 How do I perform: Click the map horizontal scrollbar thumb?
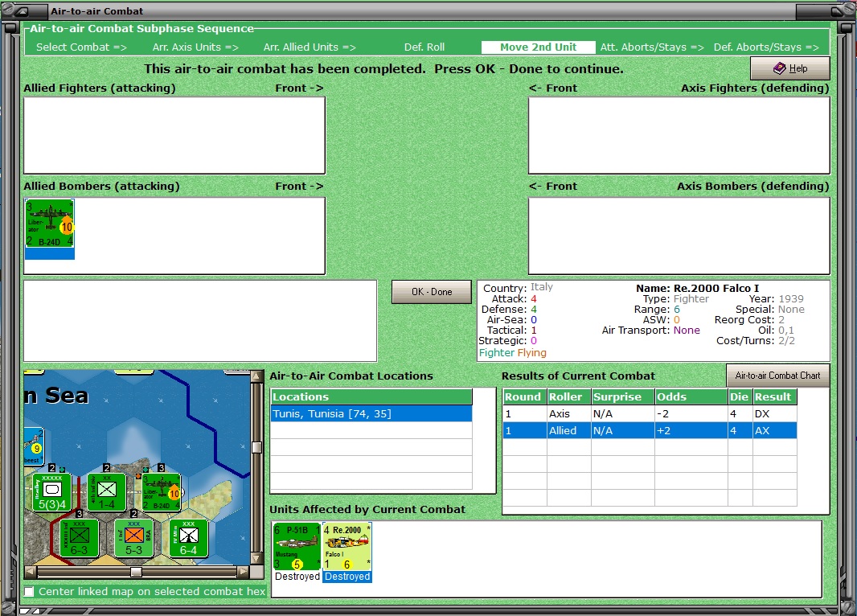pyautogui.click(x=136, y=572)
